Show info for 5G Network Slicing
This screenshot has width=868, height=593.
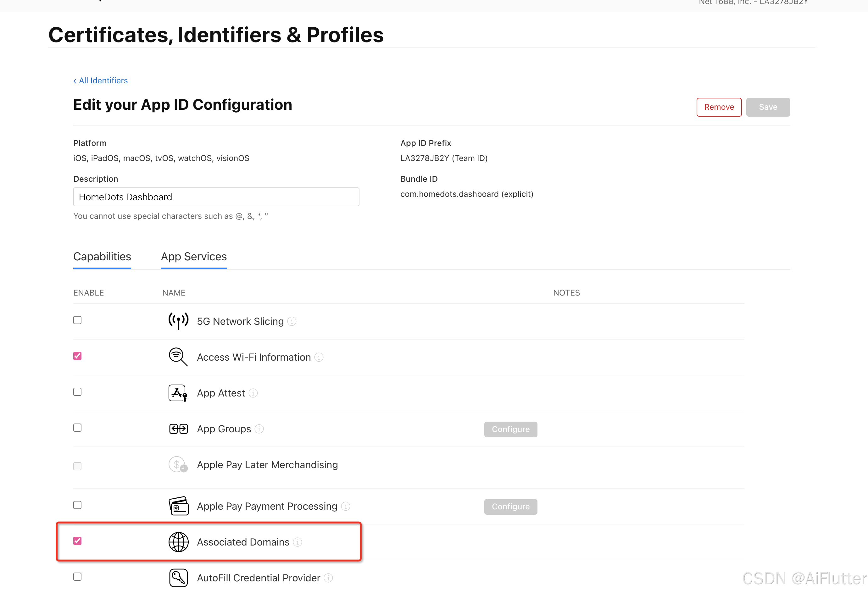tap(292, 321)
